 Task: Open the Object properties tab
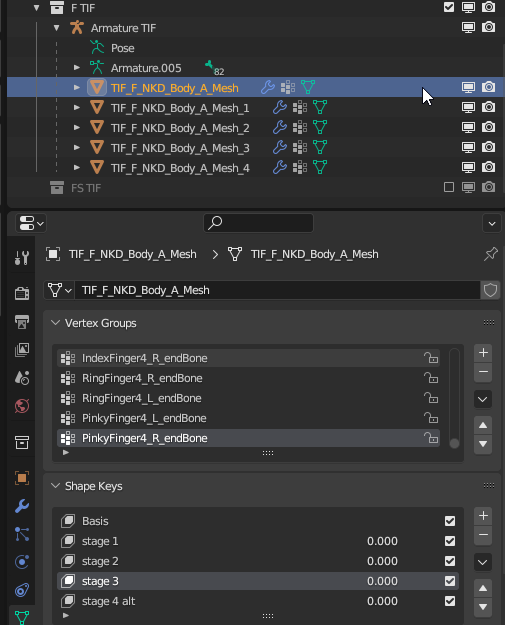(x=22, y=478)
